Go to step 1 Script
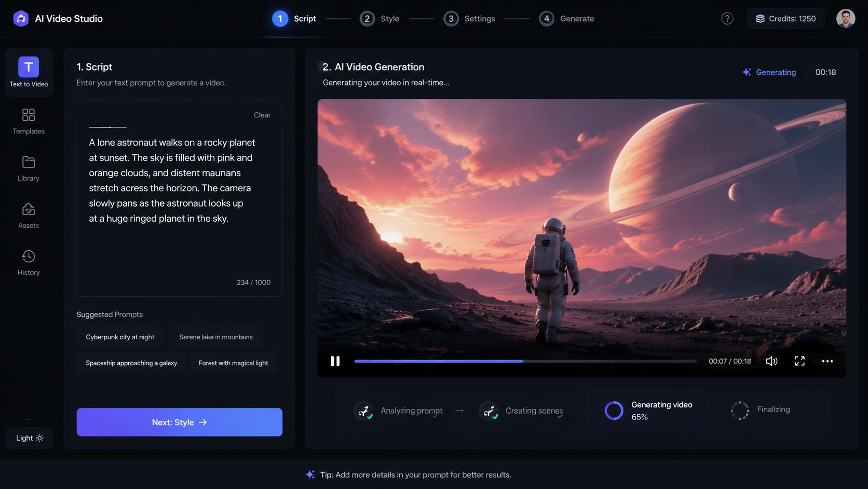 point(294,19)
